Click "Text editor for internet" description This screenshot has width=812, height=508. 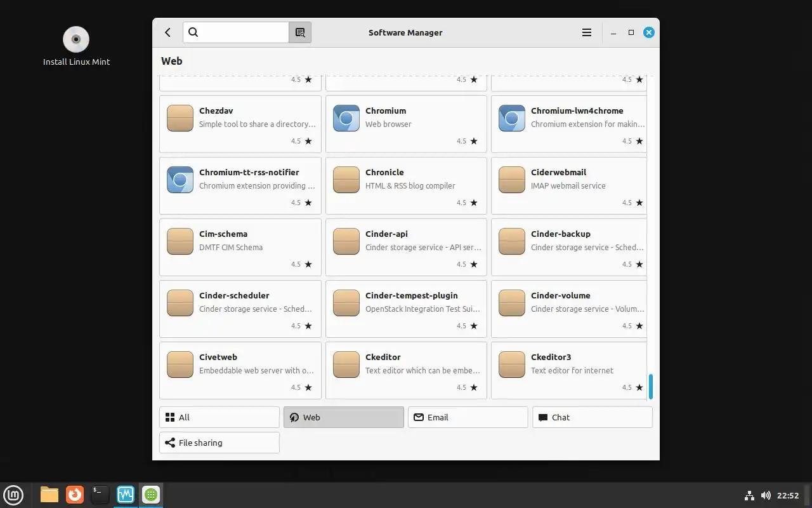[x=572, y=371]
